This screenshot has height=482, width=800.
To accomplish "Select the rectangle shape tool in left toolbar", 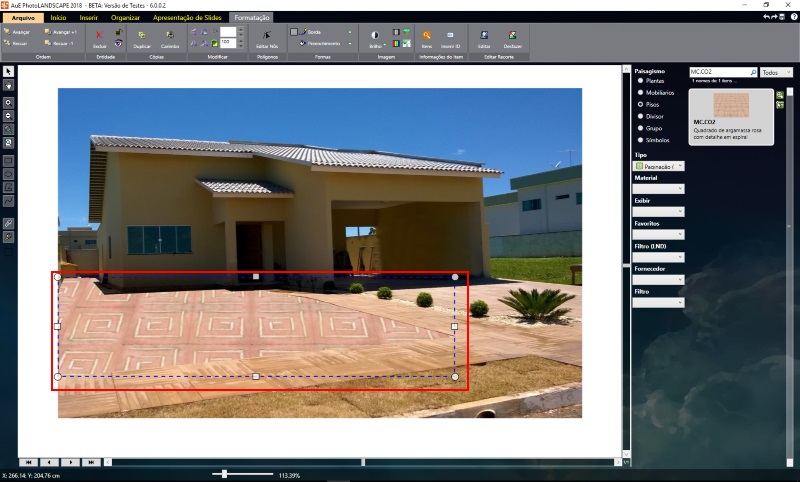I will pyautogui.click(x=8, y=159).
